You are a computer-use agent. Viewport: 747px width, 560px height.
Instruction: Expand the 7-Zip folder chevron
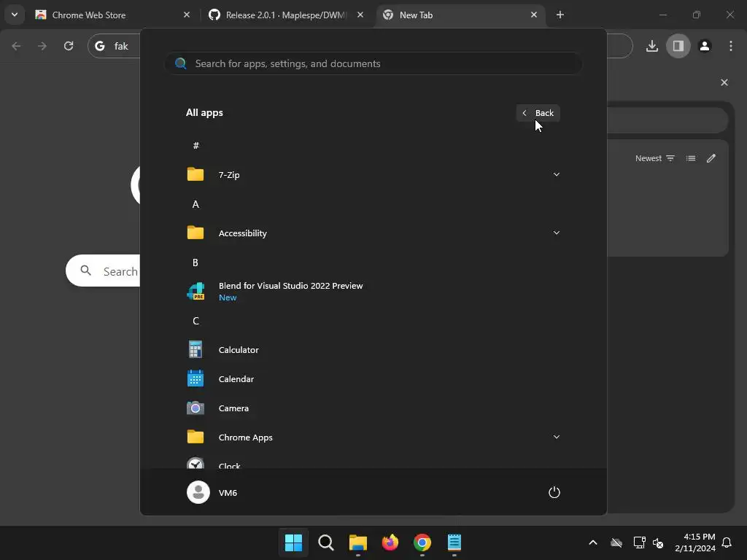557,174
